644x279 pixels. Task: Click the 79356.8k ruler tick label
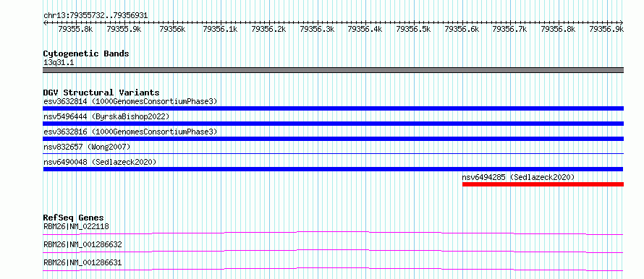[558, 29]
